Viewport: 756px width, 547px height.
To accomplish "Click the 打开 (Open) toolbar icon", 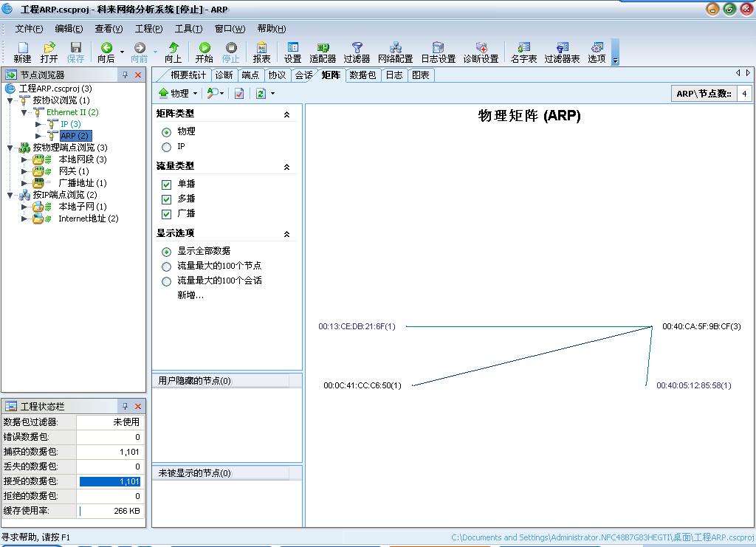I will coord(49,52).
